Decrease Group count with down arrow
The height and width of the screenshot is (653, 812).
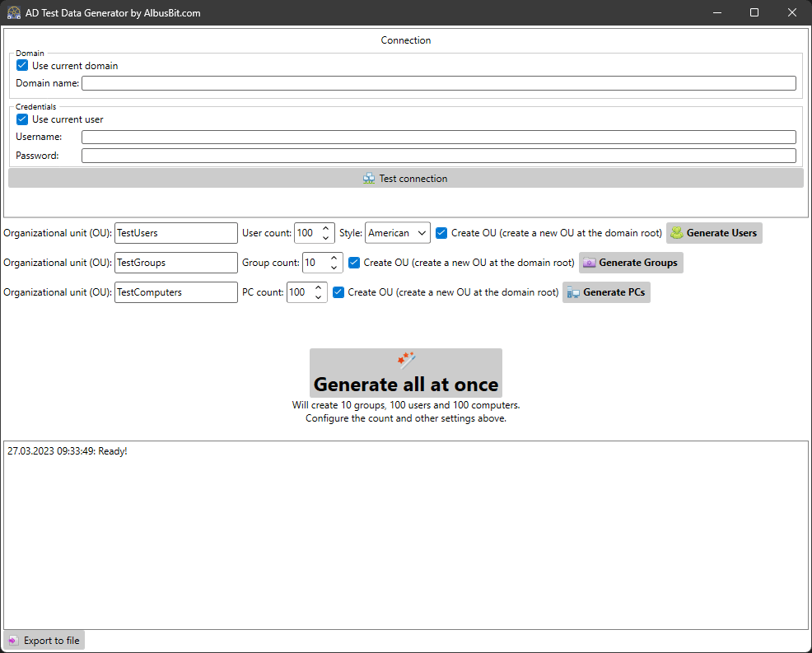[x=334, y=268]
